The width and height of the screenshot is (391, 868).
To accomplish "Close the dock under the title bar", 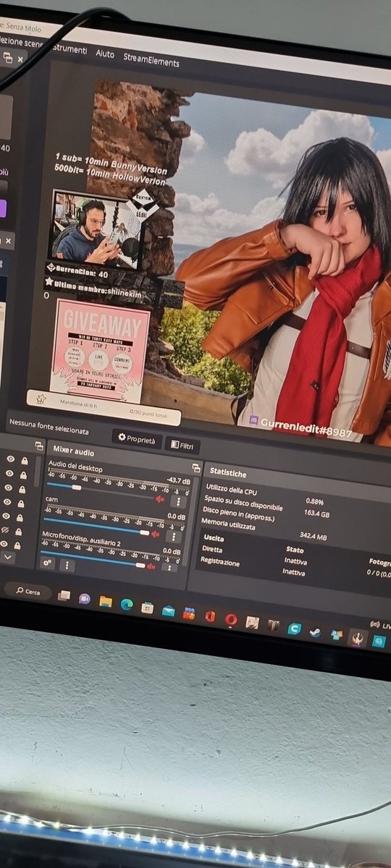I will click(x=20, y=59).
